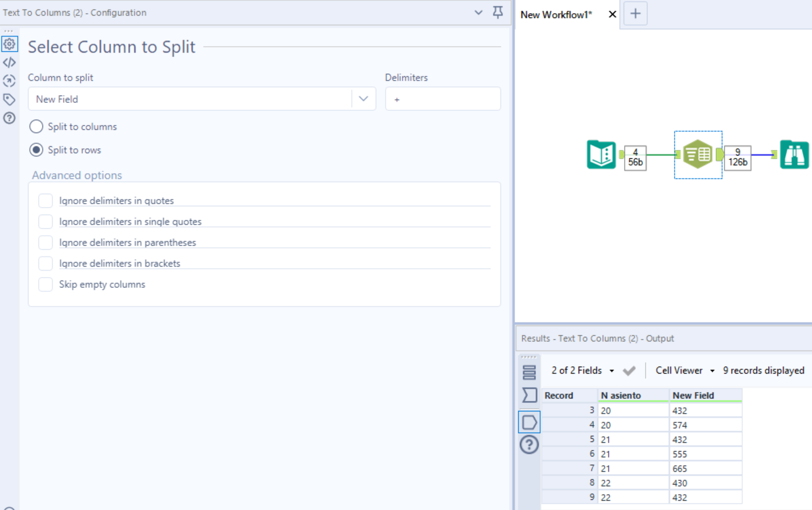Click the Delimiters input field

pos(443,99)
